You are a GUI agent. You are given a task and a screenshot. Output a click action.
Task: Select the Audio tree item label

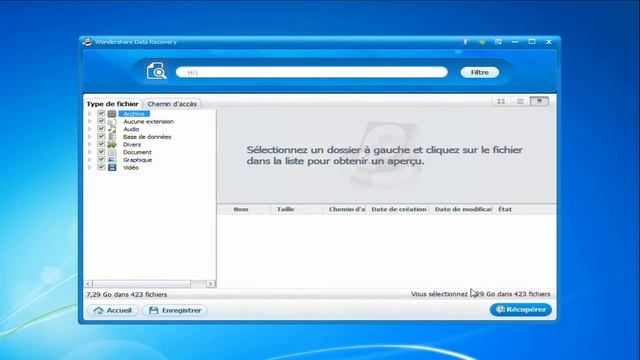(131, 129)
